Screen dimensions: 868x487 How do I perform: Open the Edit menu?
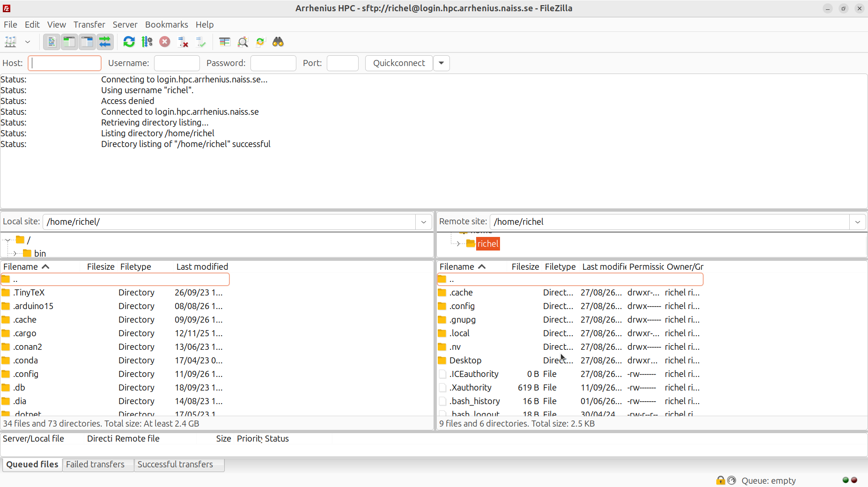click(32, 24)
